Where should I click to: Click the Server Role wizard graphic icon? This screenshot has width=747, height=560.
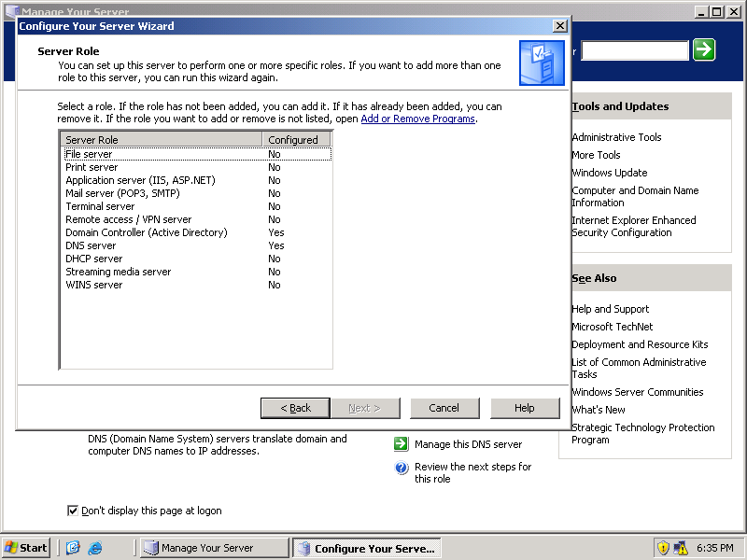point(542,63)
